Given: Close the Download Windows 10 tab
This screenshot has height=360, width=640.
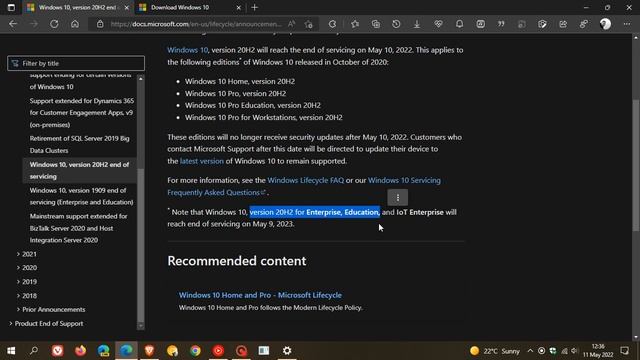Looking at the screenshot, I should point(238,7).
